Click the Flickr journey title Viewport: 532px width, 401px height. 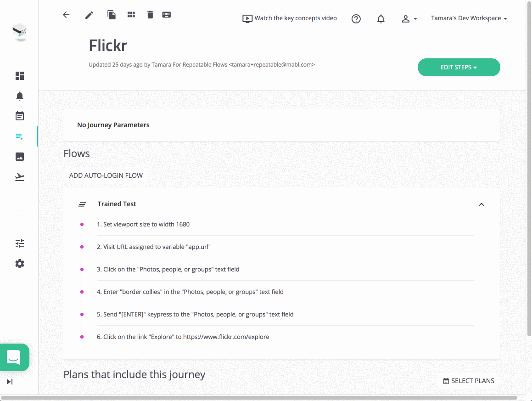108,45
